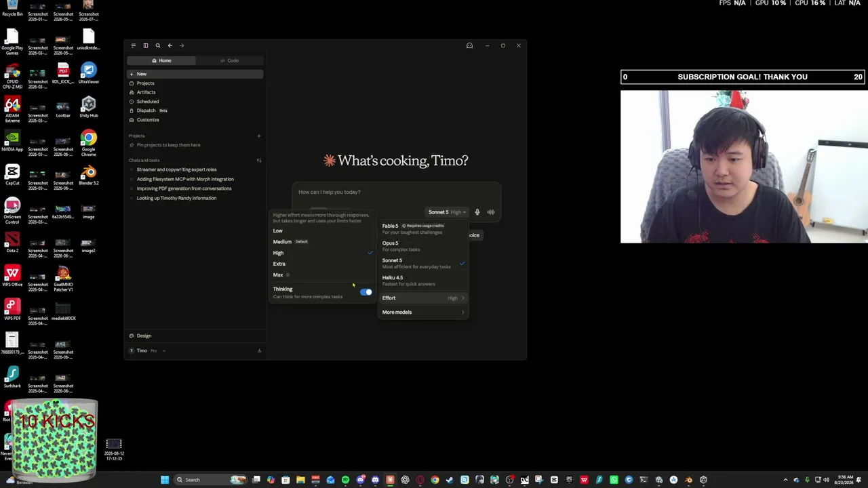868x488 pixels.
Task: Select Max effort level
Action: 323,275
